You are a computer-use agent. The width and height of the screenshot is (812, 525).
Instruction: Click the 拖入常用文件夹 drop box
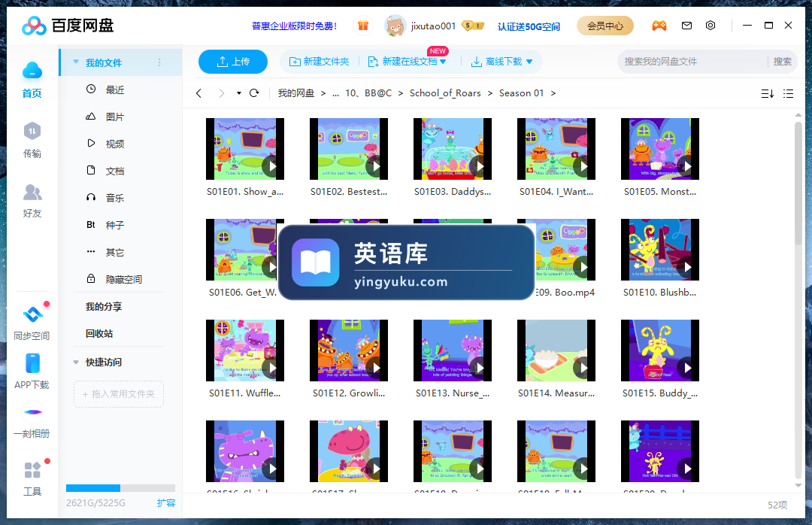tap(119, 394)
